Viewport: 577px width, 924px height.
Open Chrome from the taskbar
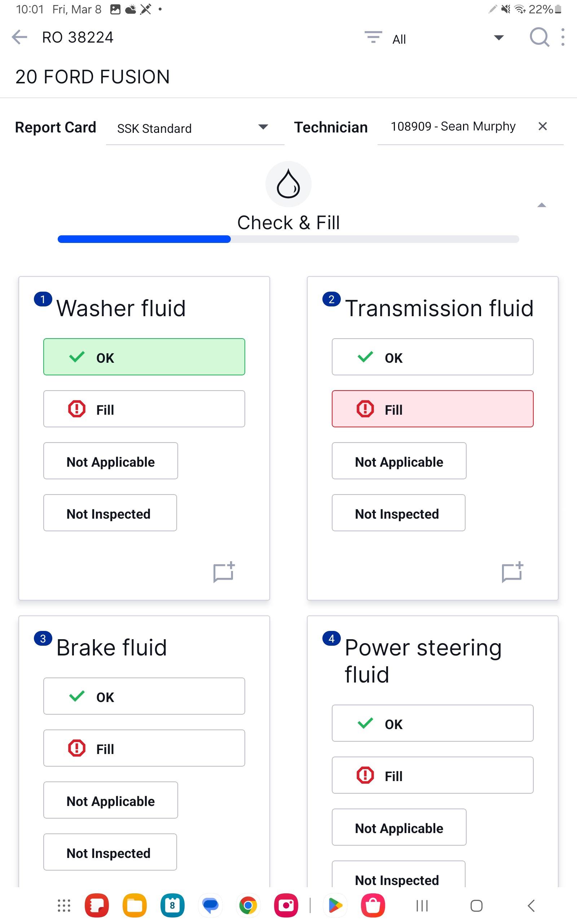click(x=248, y=905)
